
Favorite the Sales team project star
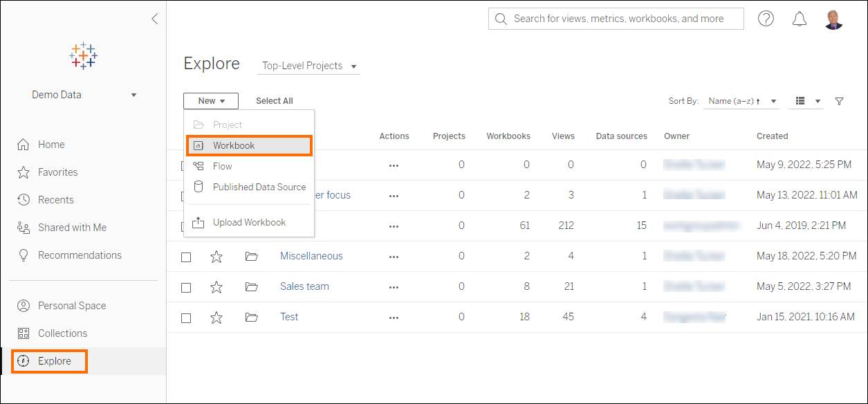(216, 286)
